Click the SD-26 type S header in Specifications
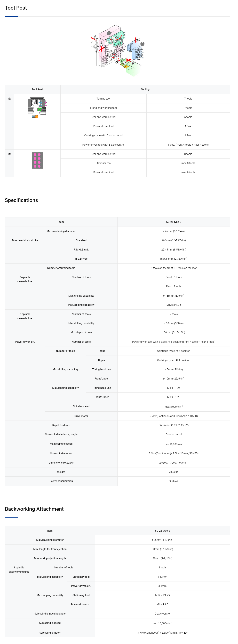 click(x=174, y=222)
